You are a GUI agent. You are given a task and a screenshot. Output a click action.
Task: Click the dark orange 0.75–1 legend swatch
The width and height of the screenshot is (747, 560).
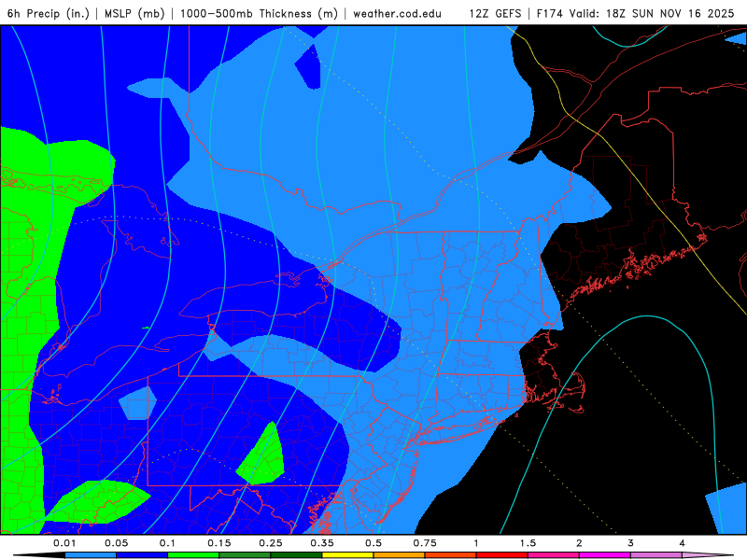coord(451,555)
